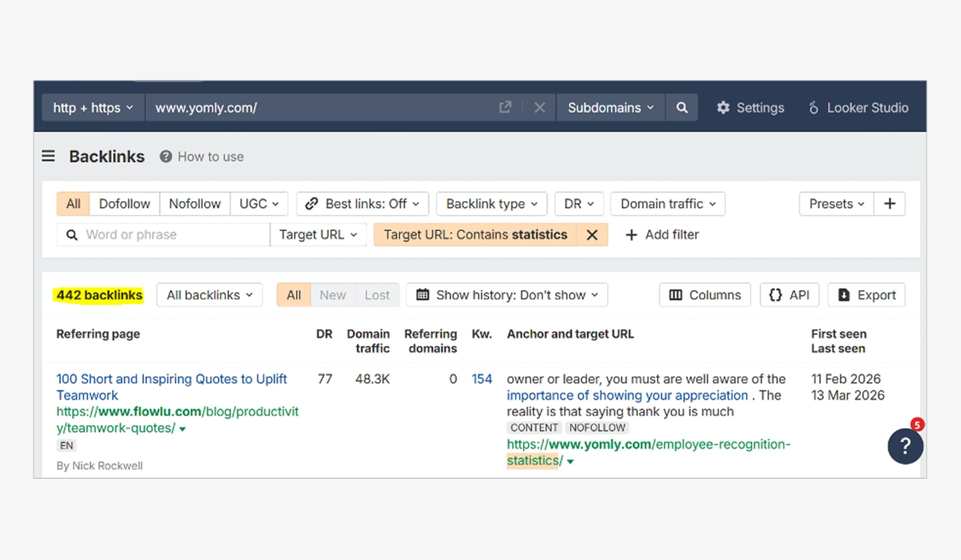Switch to Lost backlinks view
961x560 pixels.
coord(377,295)
